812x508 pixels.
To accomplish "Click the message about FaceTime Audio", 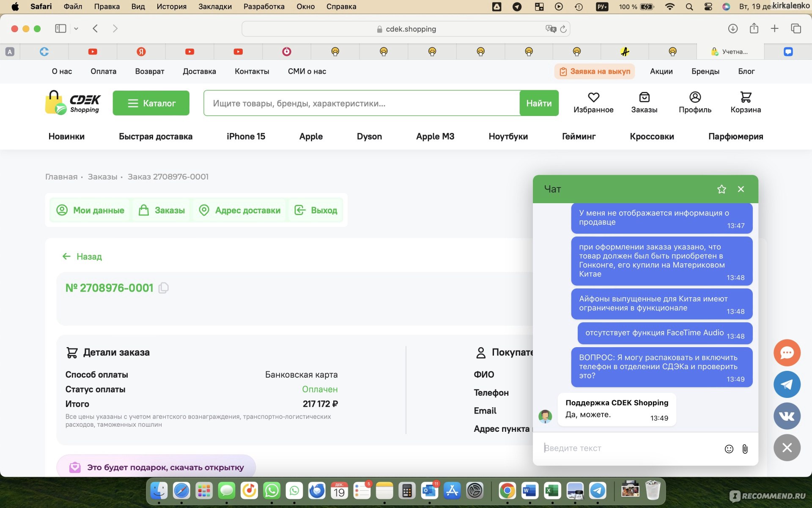I will point(665,333).
